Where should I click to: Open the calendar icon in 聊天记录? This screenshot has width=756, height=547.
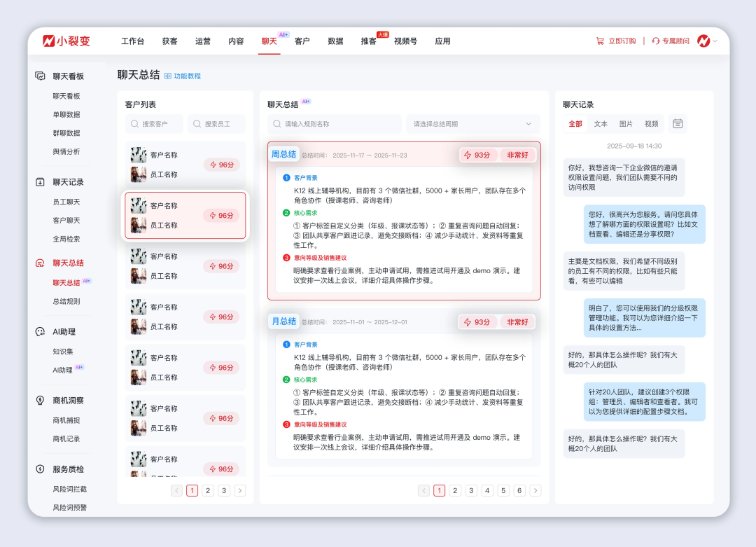point(678,124)
